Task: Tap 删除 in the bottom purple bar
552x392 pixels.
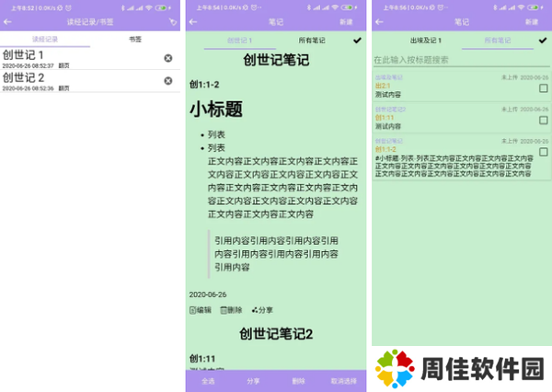Action: pos(298,381)
